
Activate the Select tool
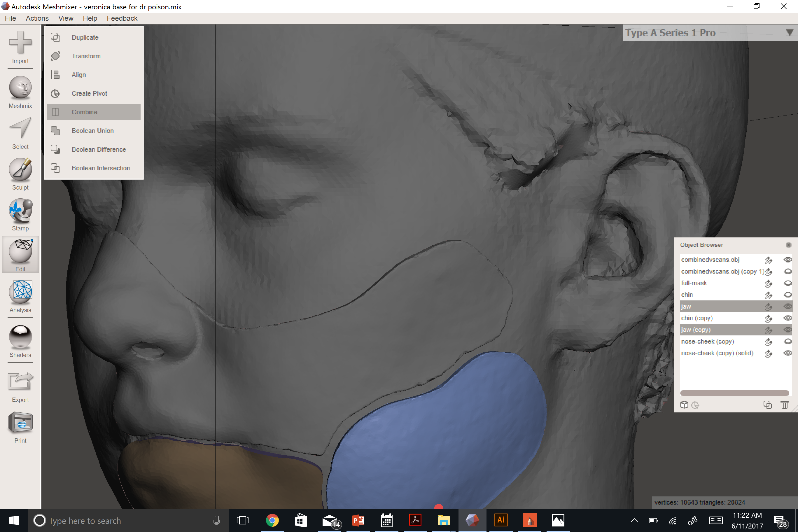[x=20, y=133]
